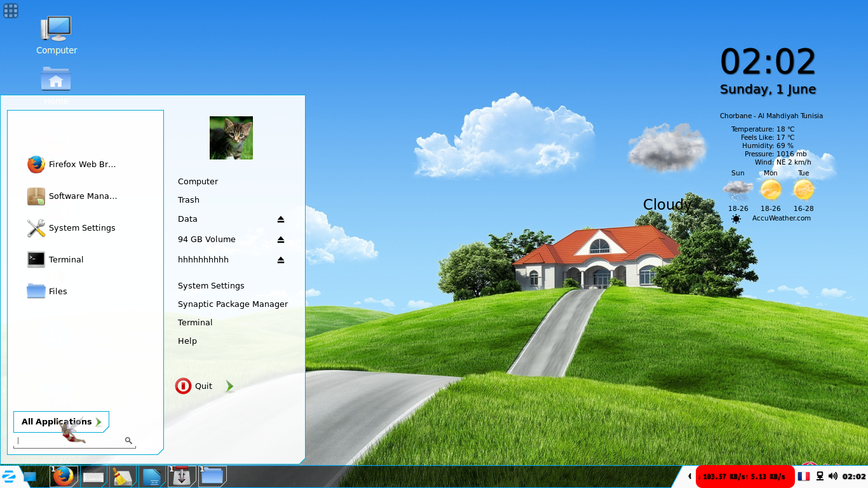Image resolution: width=868 pixels, height=488 pixels.
Task: Launch Terminal from favorites list
Action: pyautogui.click(x=56, y=260)
